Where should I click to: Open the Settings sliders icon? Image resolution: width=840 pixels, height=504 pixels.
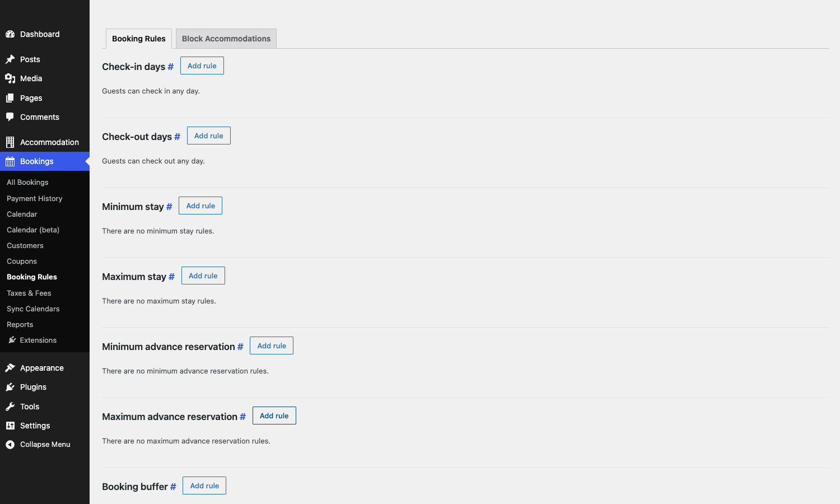point(10,426)
